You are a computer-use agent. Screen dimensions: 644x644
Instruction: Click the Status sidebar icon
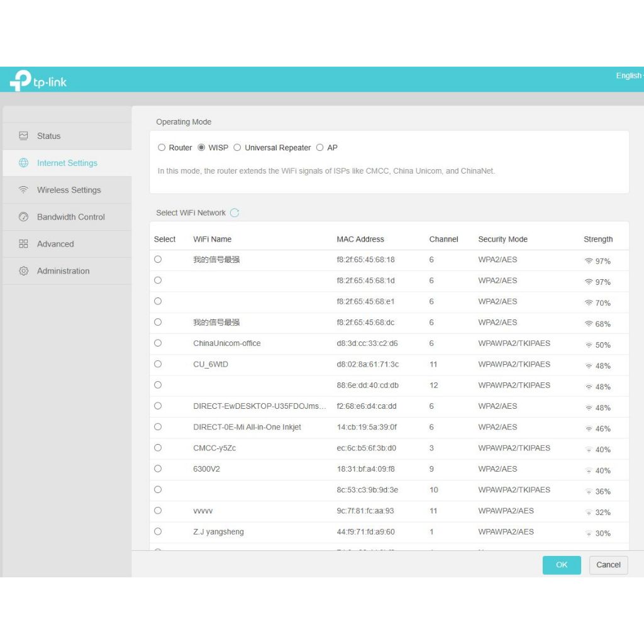click(23, 136)
